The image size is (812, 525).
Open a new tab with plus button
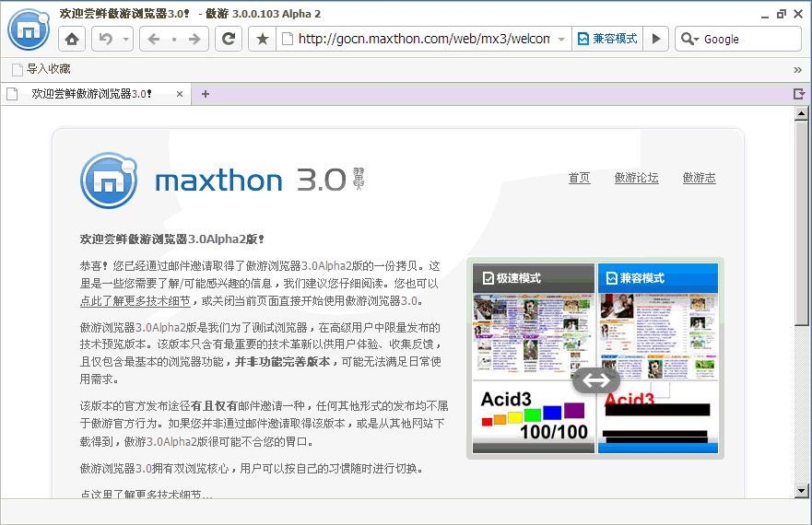206,93
